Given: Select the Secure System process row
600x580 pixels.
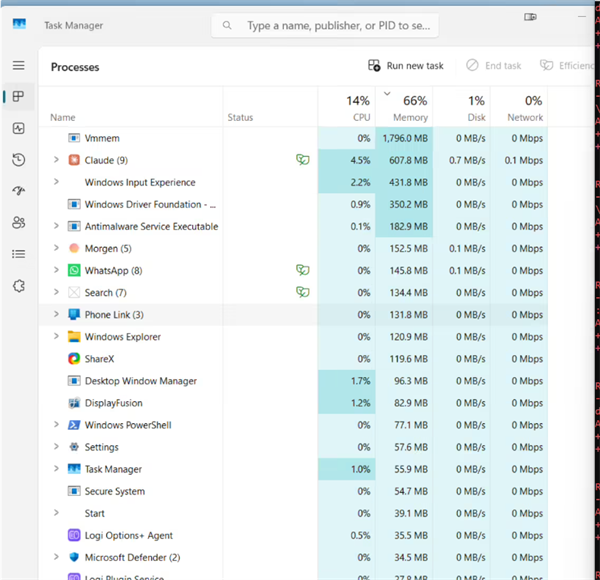Looking at the screenshot, I should coord(293,491).
